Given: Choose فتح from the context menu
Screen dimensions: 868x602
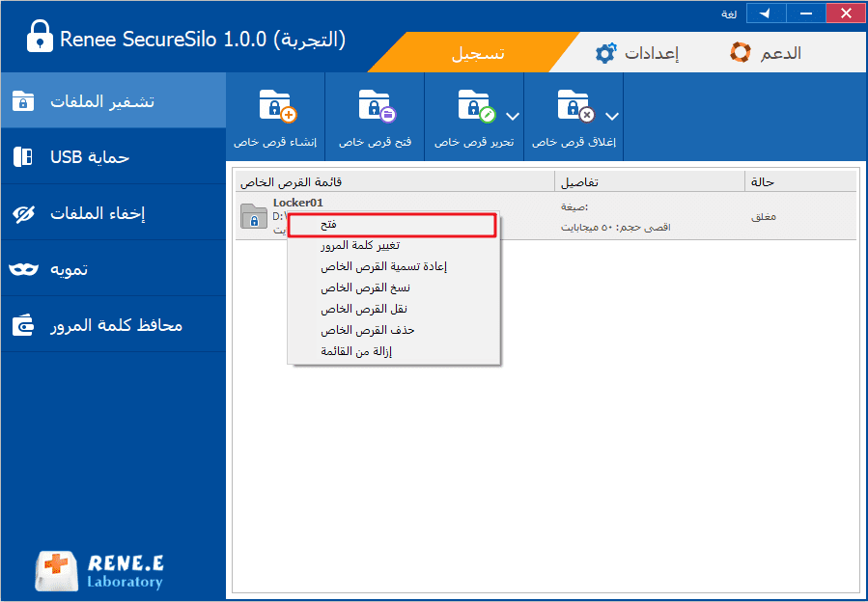Looking at the screenshot, I should click(391, 225).
